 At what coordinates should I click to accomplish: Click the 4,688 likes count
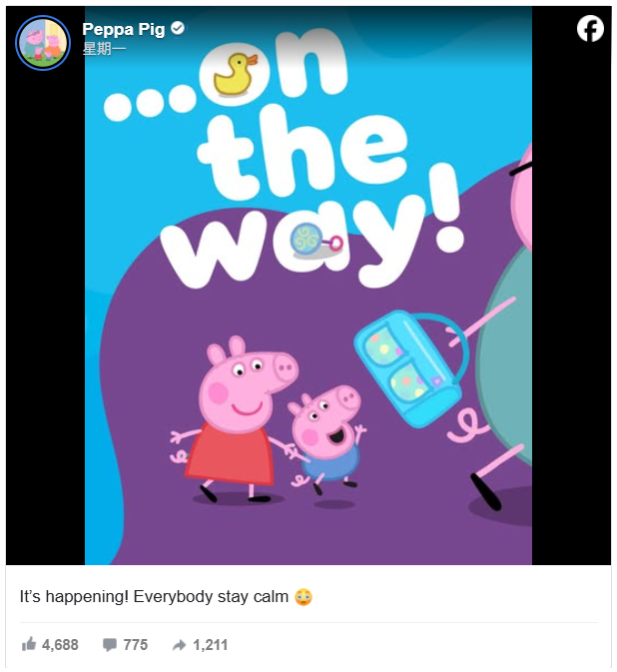pos(60,645)
